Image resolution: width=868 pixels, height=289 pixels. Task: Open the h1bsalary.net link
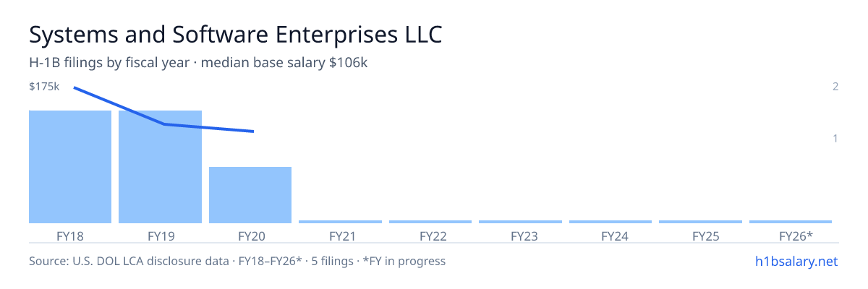tap(796, 261)
